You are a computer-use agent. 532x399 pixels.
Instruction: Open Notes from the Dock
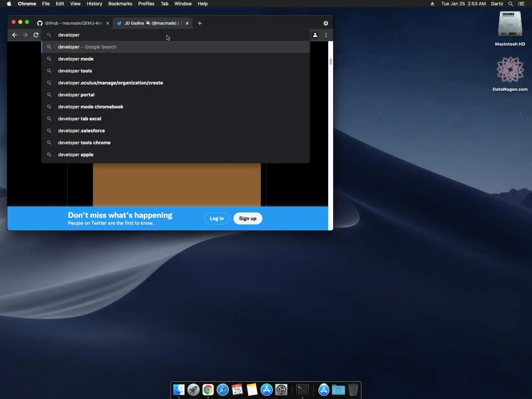point(252,390)
